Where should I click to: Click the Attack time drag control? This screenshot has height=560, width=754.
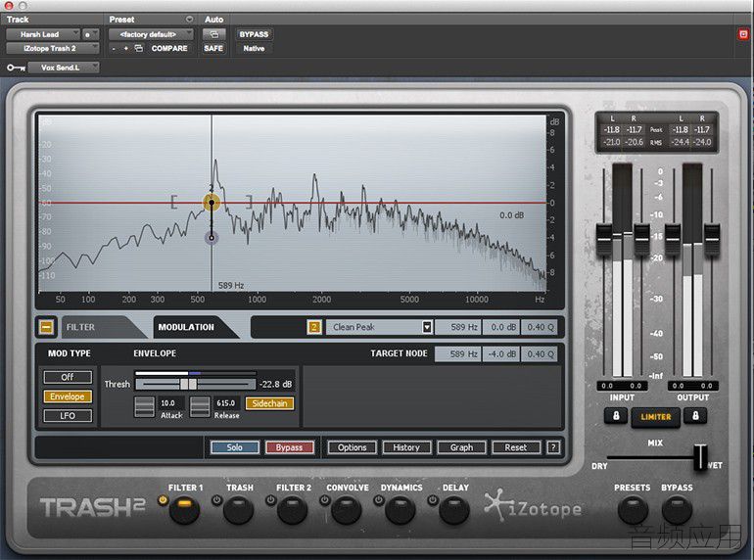144,406
